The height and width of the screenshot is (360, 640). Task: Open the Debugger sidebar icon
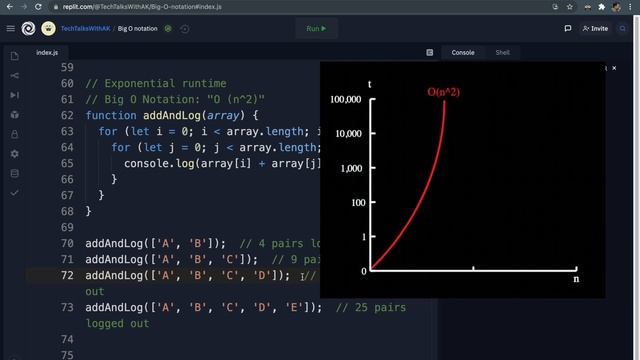click(15, 95)
